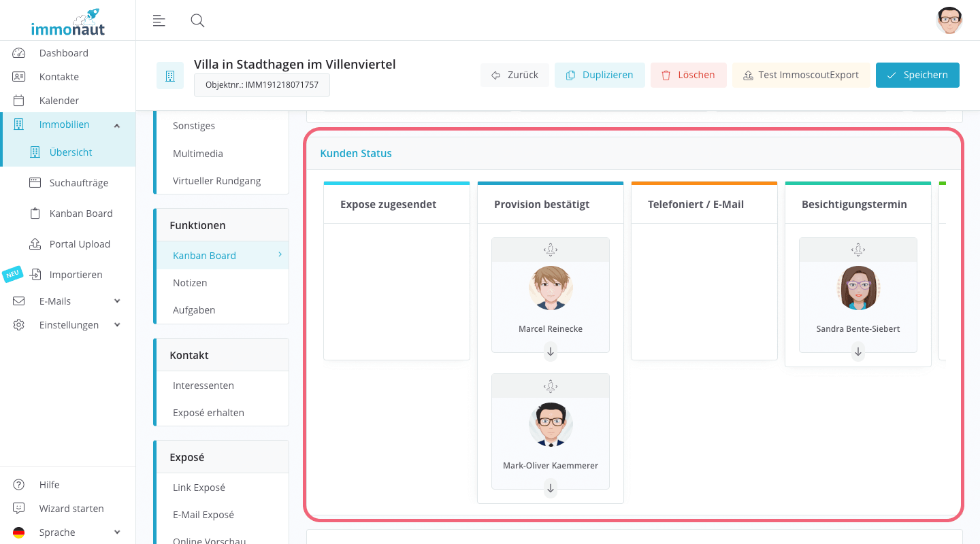
Task: Save changes with the Speichern button
Action: 917,75
